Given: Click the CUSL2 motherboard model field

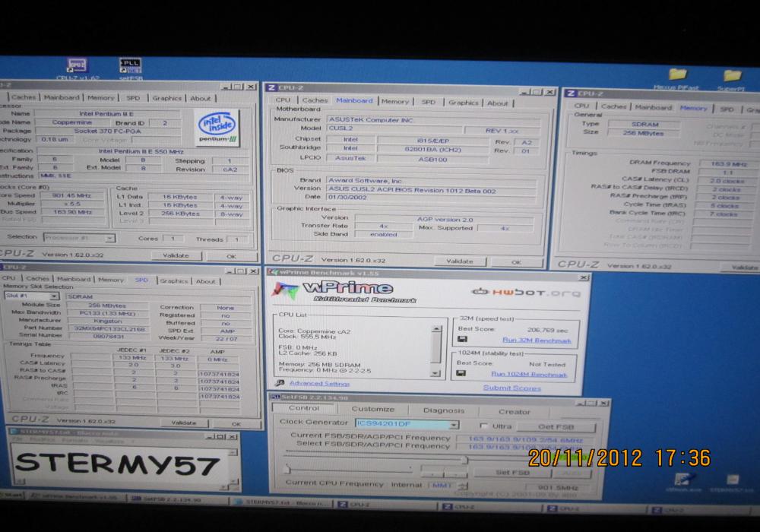Looking at the screenshot, I should coord(393,128).
